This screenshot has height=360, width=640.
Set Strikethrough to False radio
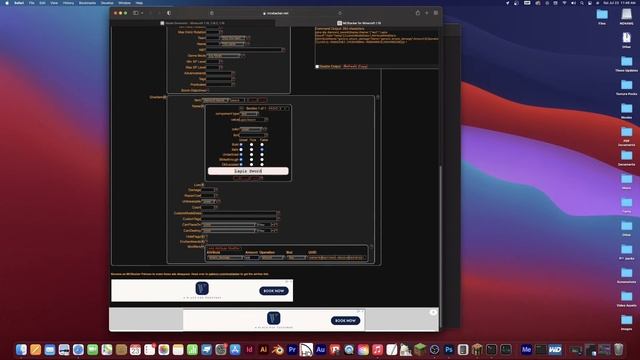[262, 159]
